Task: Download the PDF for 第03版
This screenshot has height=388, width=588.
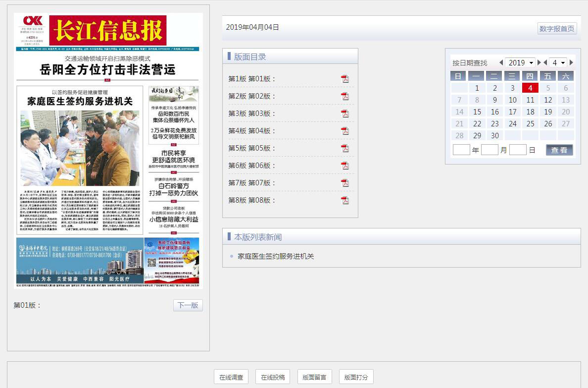Action: pyautogui.click(x=345, y=113)
